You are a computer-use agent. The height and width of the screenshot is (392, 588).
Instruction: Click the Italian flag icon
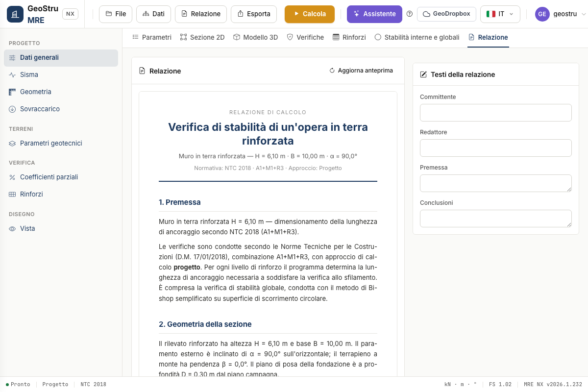(490, 14)
